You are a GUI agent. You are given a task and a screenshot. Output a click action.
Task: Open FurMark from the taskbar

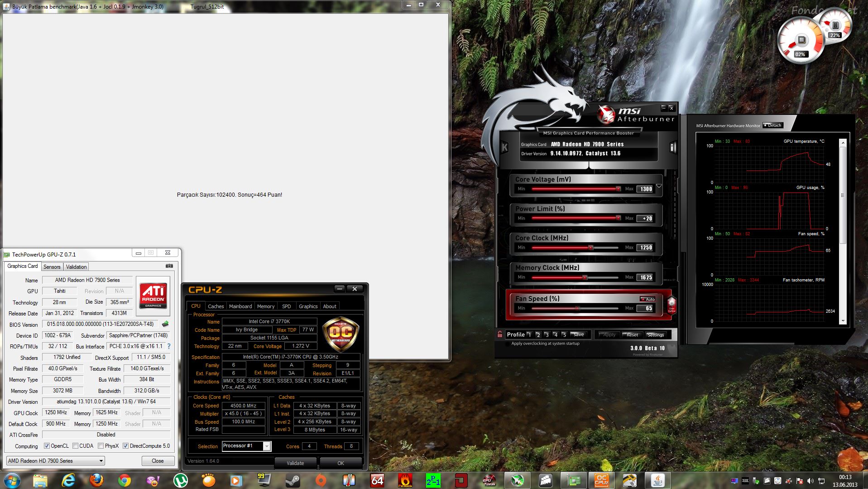pyautogui.click(x=405, y=480)
